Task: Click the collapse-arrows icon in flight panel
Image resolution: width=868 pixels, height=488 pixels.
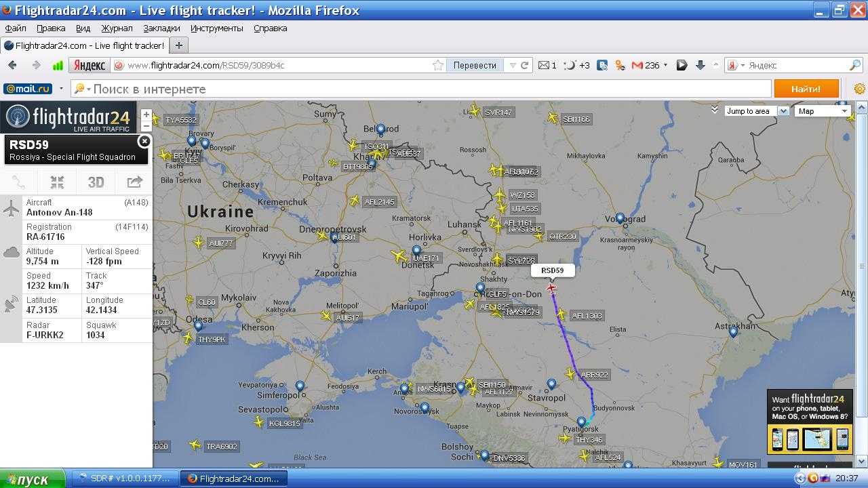Action: (57, 182)
